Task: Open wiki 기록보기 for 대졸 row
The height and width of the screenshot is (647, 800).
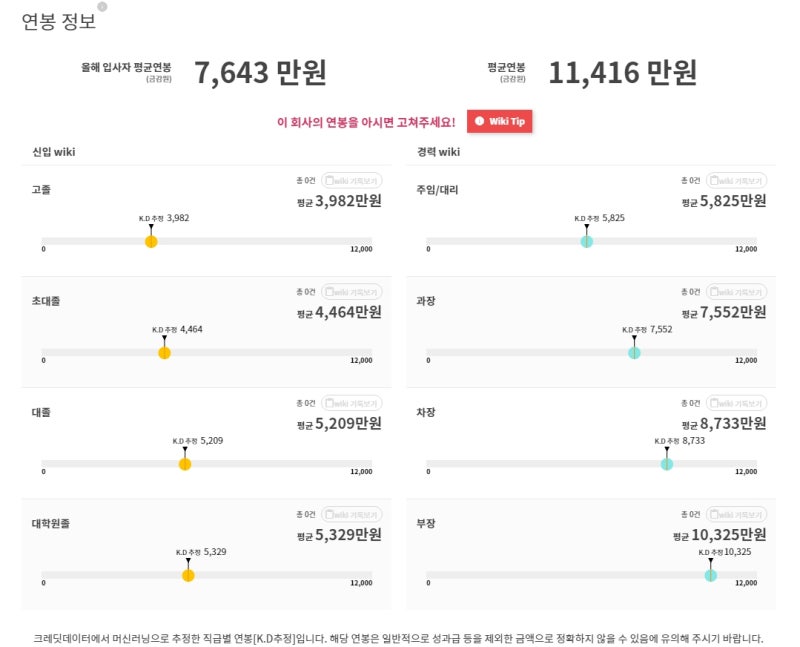Action: pos(352,403)
